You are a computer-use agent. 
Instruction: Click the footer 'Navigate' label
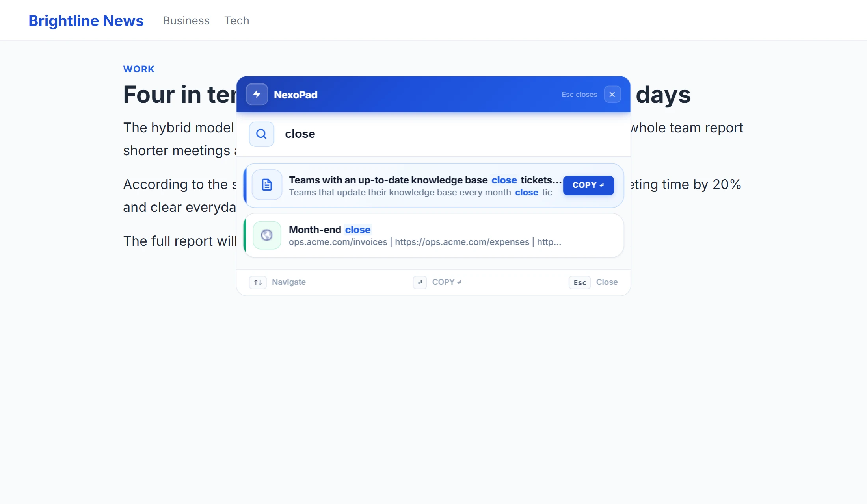pos(289,282)
